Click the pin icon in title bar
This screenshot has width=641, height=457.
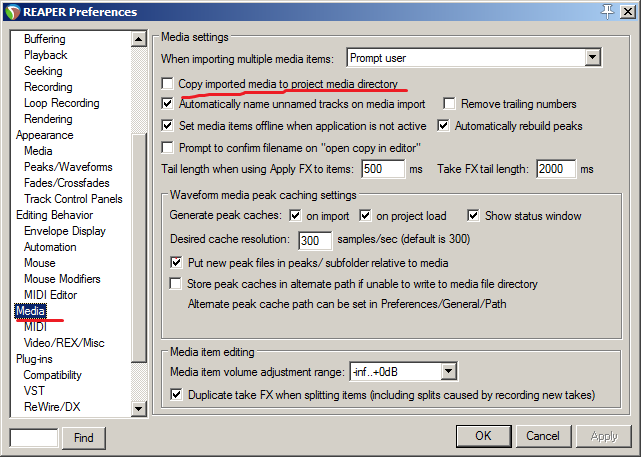pyautogui.click(x=607, y=12)
